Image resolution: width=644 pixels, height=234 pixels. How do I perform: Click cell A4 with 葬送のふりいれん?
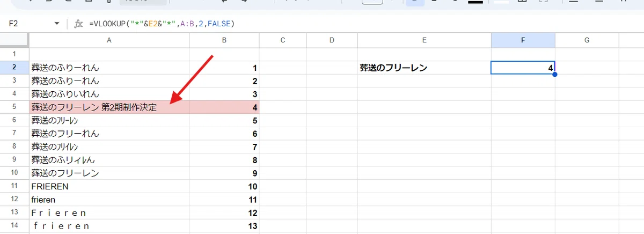click(x=109, y=94)
